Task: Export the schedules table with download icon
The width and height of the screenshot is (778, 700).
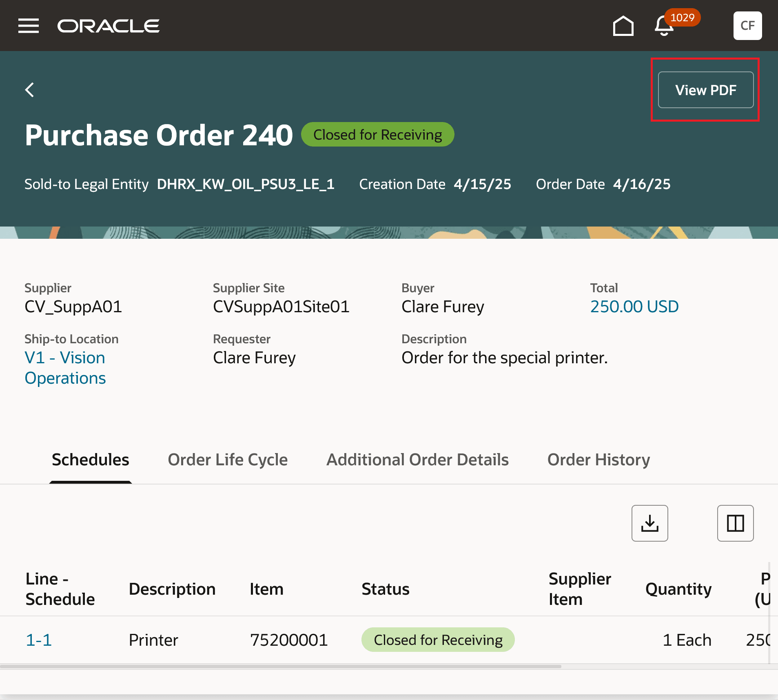Action: tap(650, 523)
